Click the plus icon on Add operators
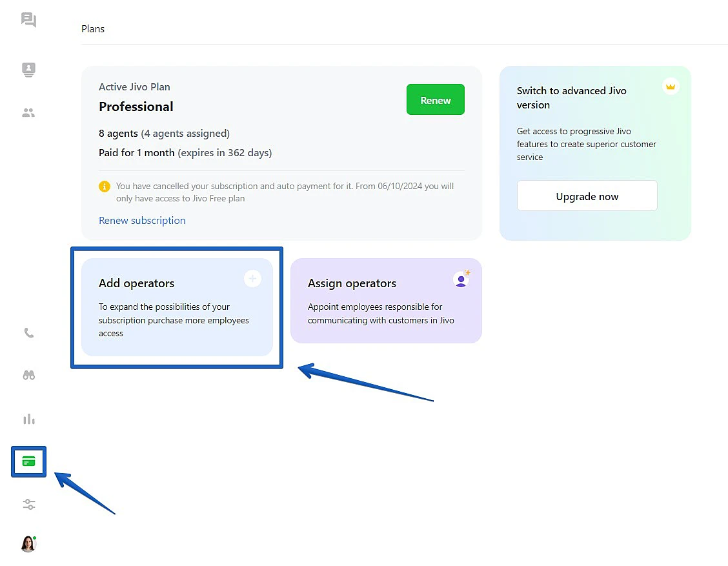 click(252, 279)
